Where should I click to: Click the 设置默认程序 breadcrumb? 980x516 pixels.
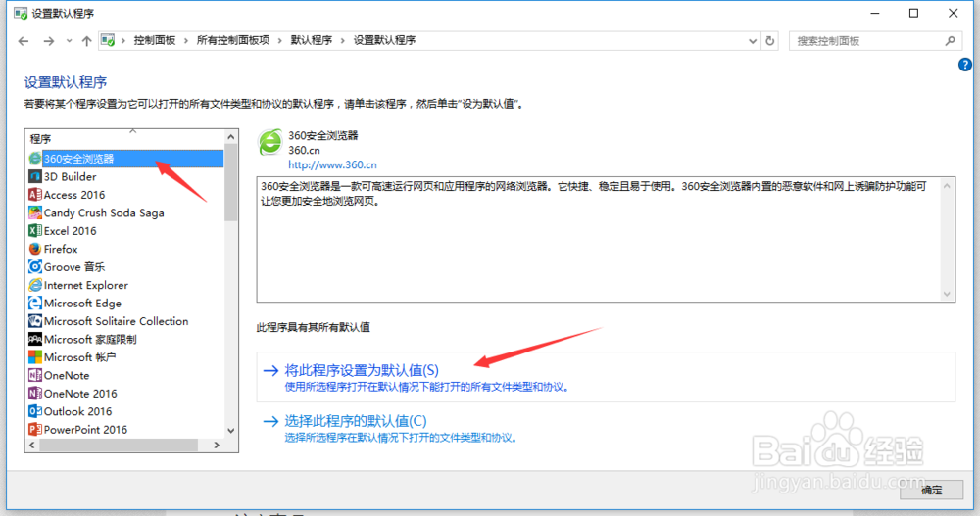[384, 40]
